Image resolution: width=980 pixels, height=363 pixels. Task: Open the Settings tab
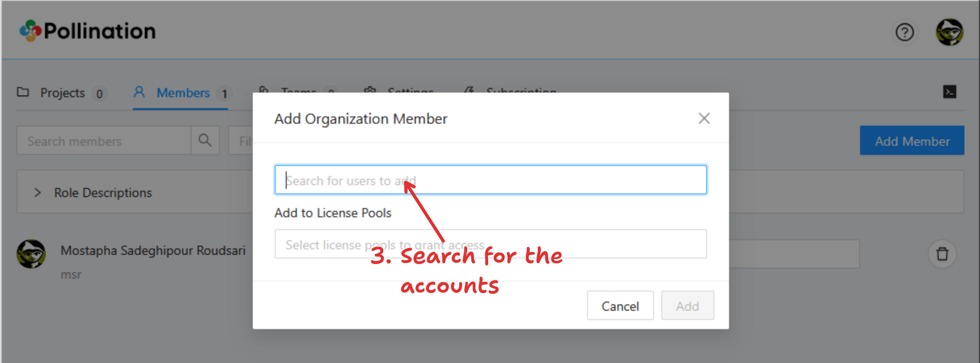point(410,90)
